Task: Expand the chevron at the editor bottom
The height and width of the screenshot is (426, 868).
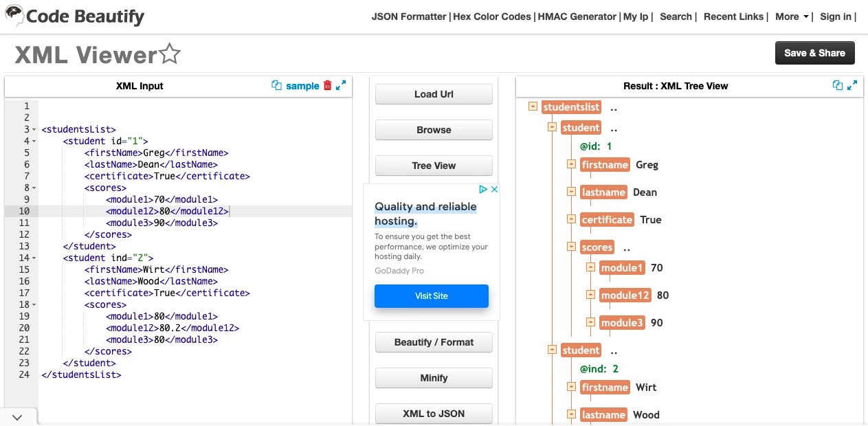Action: pos(18,416)
